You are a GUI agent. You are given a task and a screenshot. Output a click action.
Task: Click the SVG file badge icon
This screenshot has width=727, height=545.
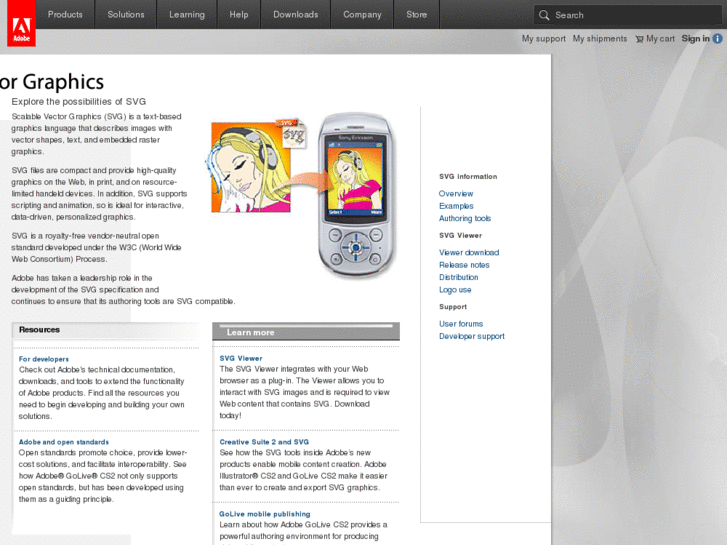click(x=293, y=134)
